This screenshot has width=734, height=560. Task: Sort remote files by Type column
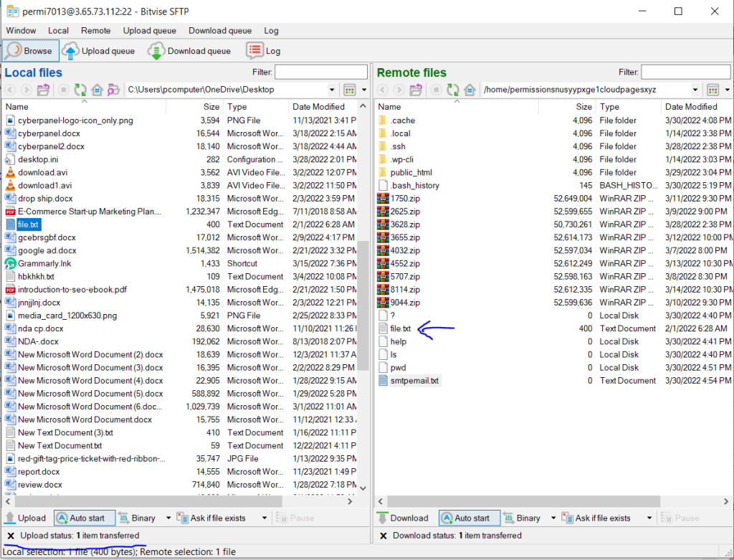click(628, 107)
